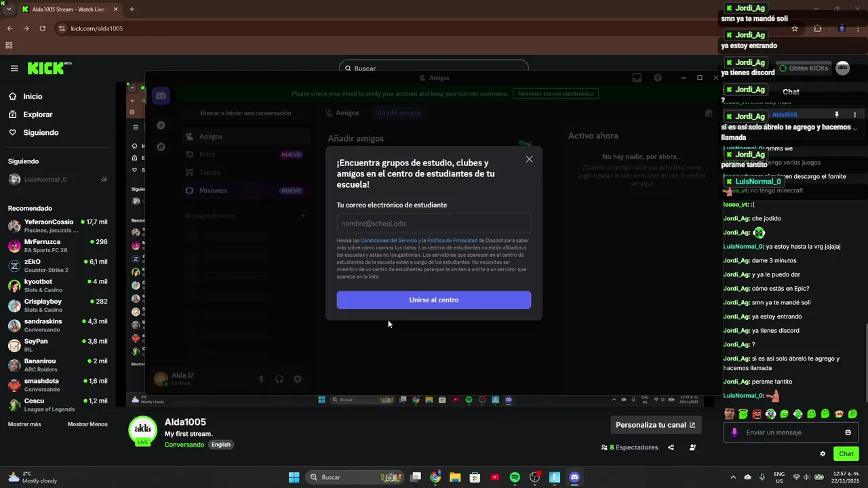This screenshot has height=488, width=868.
Task: Click Obtén KICKs button
Action: point(804,68)
